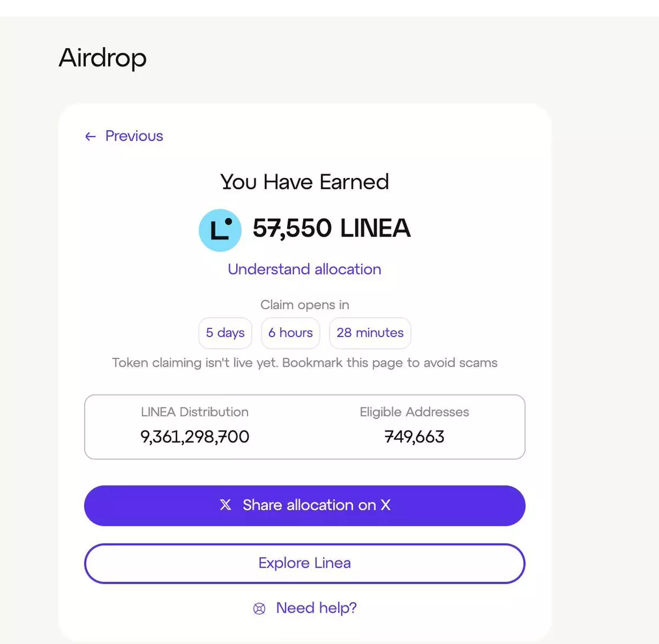
Task: Click the Airdrop page heading
Action: 103,58
